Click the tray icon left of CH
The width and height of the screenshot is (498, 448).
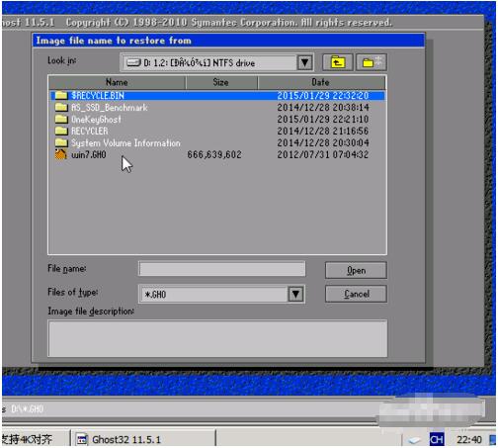pyautogui.click(x=415, y=440)
